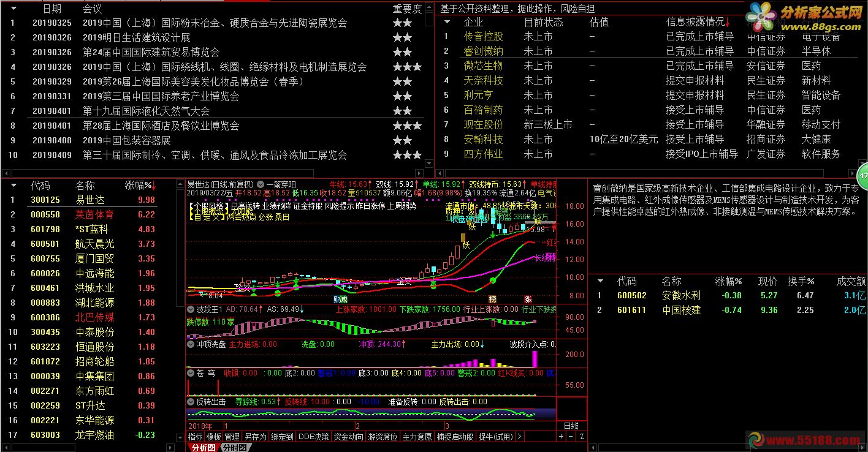This screenshot has height=452, width=868.
Task: Select enterprise 传音控股
Action: (x=483, y=37)
